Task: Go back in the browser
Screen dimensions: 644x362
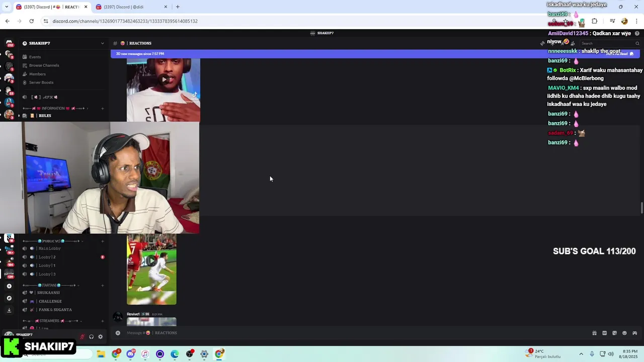Action: tap(7, 21)
